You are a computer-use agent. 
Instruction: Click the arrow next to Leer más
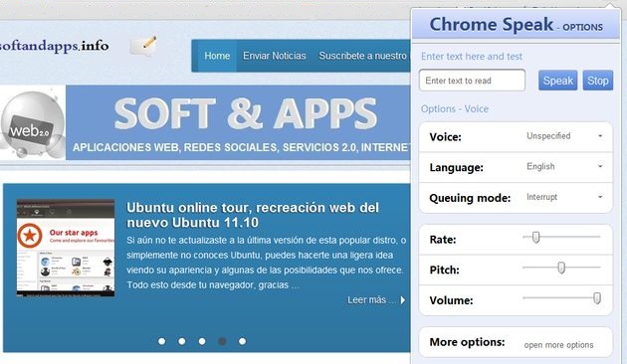(x=403, y=300)
